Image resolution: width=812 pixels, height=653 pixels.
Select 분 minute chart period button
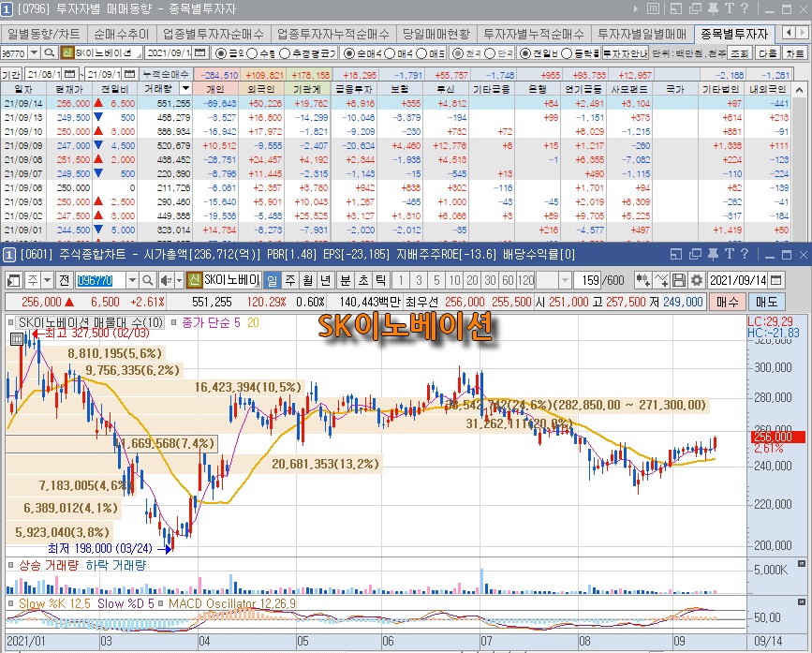[x=345, y=281]
